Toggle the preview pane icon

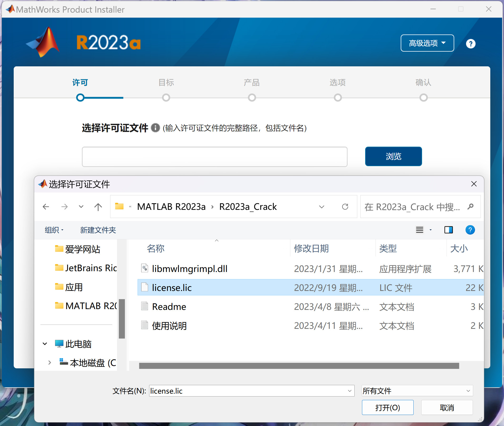coord(448,230)
